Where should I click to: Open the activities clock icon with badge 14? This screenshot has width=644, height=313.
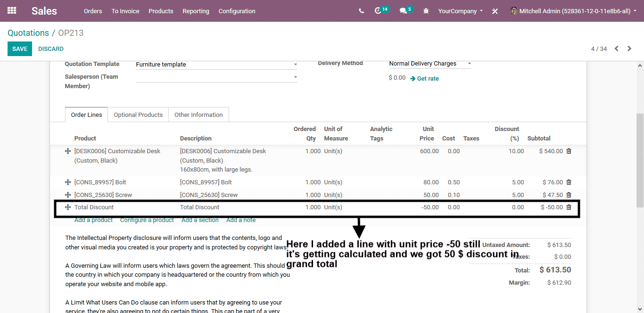point(378,11)
